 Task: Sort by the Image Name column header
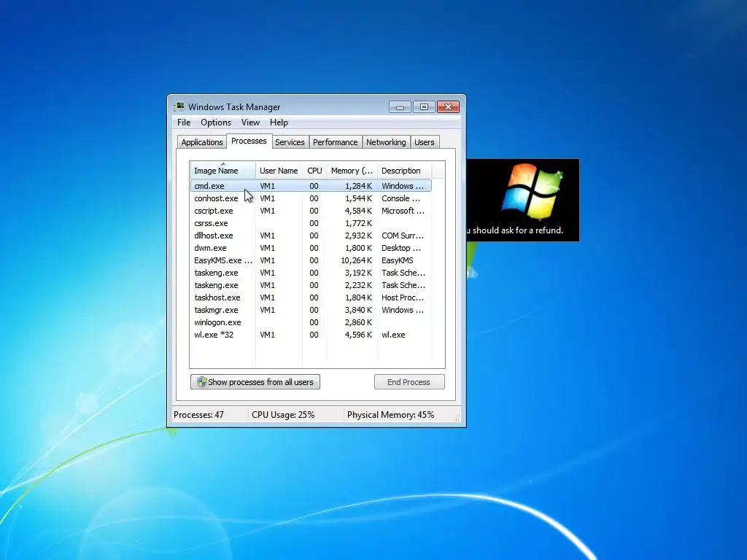(x=222, y=171)
